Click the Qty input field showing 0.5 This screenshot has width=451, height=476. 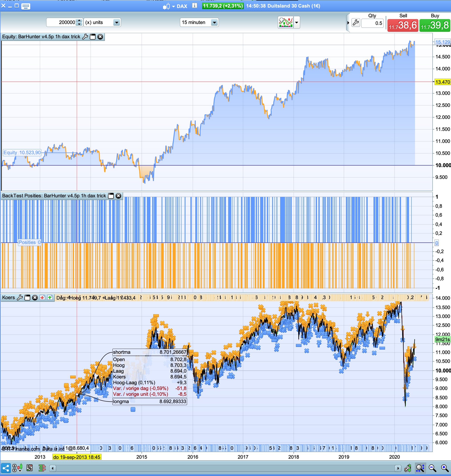[x=372, y=23]
